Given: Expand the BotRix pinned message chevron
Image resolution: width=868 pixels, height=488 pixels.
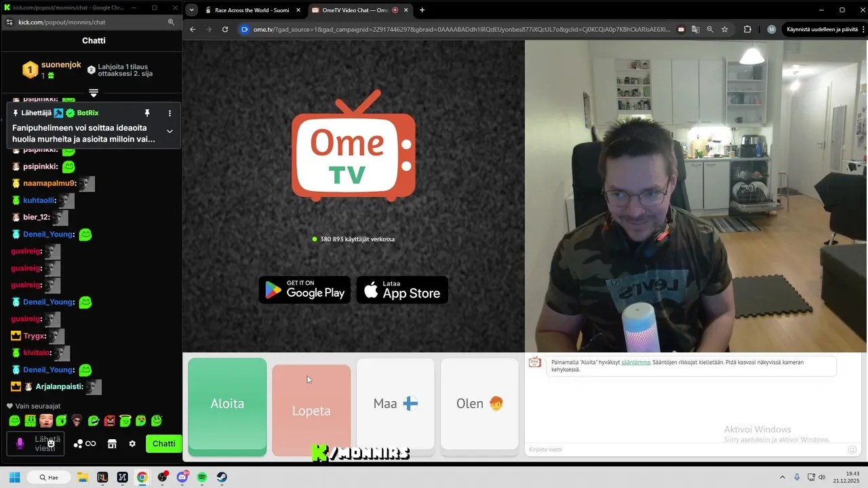Looking at the screenshot, I should (x=170, y=131).
